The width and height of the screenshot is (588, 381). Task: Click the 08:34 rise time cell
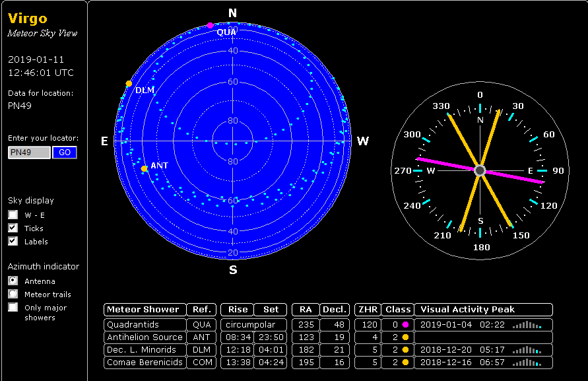coord(238,337)
